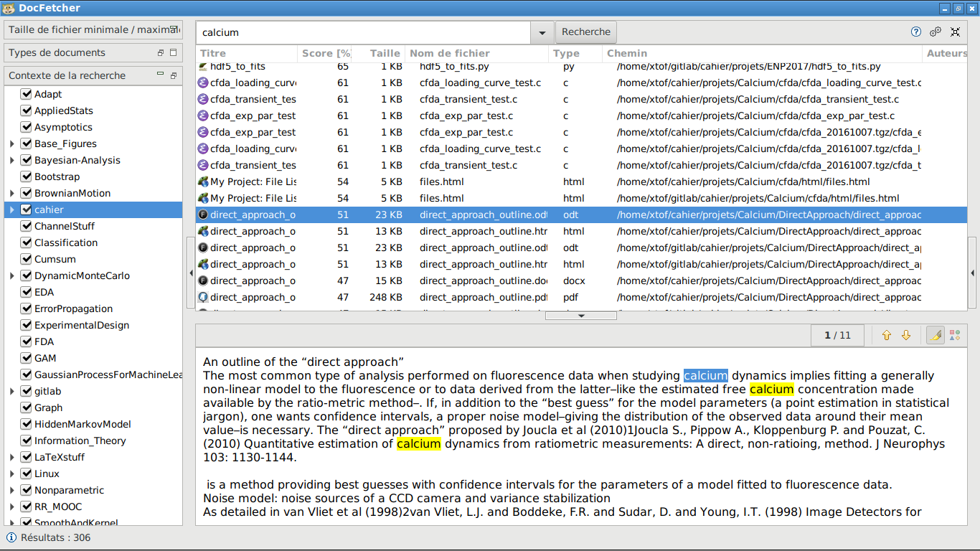Sort results by the Taille column
980x551 pixels.
tap(385, 53)
